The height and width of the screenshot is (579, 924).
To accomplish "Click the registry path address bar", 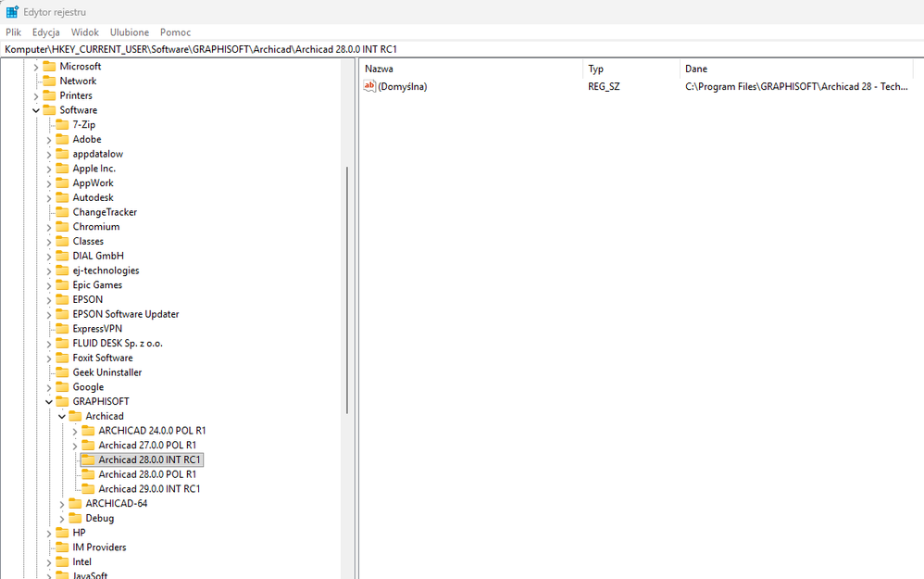I will pos(462,49).
